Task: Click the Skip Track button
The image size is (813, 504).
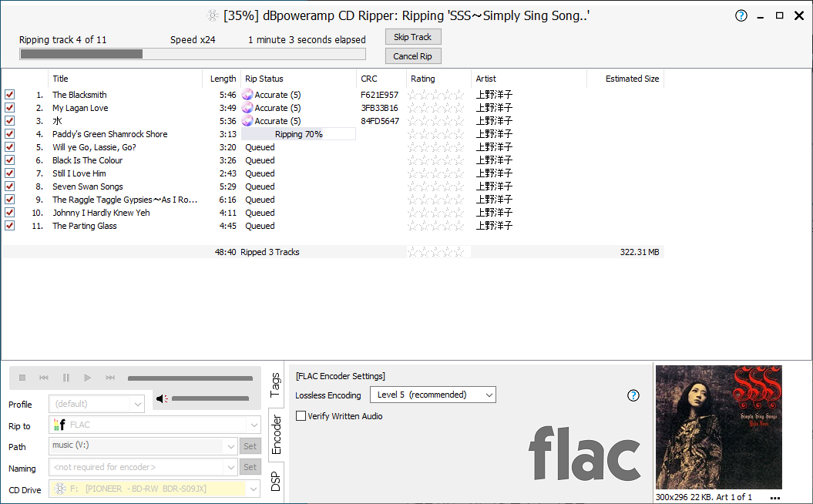Action: [413, 37]
